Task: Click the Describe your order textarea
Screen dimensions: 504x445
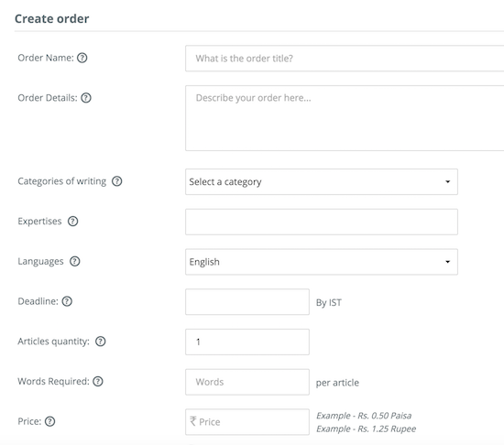Action: tap(345, 118)
